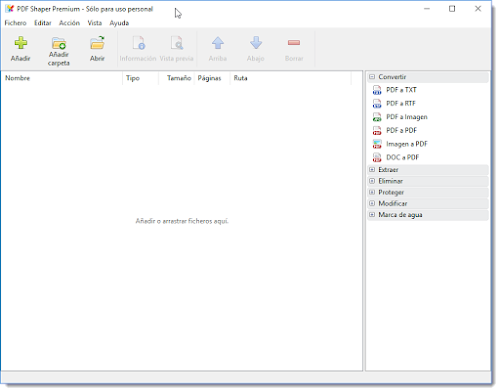This screenshot has width=500, height=392.
Task: Click the PDF a TXT icon
Action: [x=377, y=90]
